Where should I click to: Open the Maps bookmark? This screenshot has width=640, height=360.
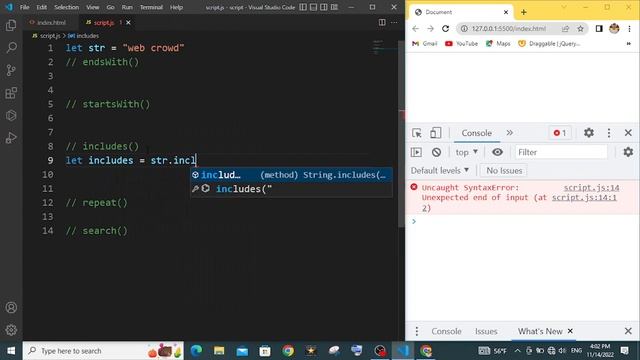498,44
